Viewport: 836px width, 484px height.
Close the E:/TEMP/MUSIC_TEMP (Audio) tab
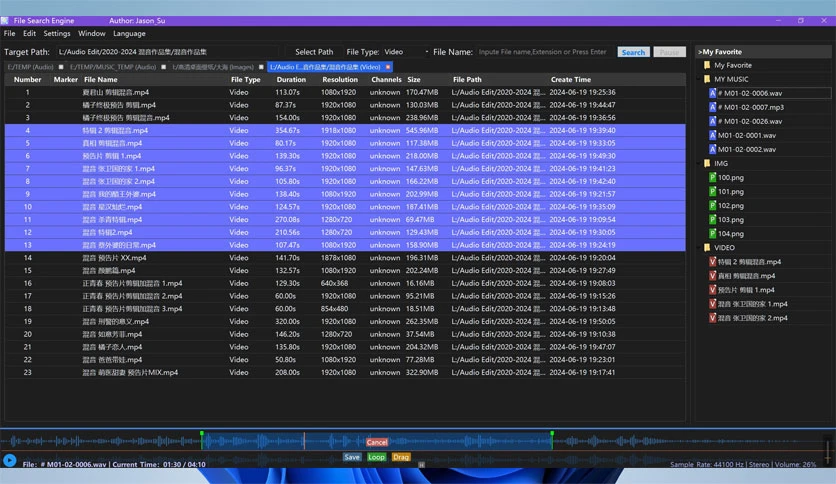click(164, 67)
